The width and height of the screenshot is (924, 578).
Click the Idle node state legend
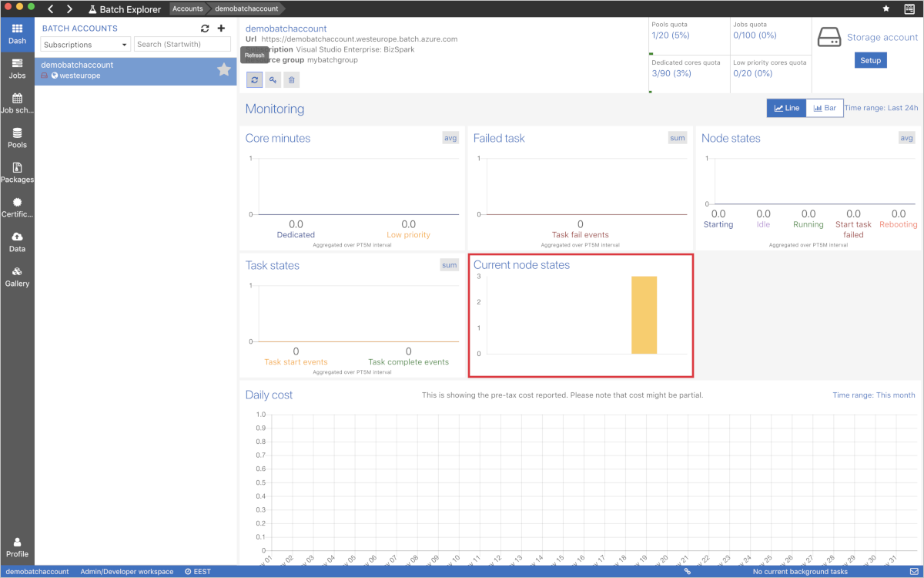(x=763, y=224)
